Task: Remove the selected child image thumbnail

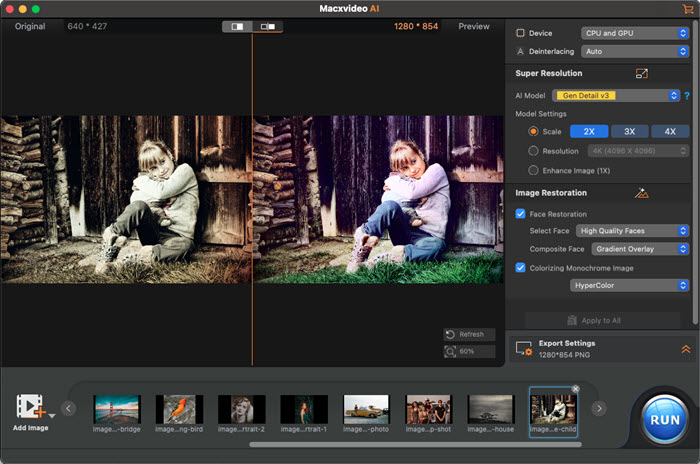Action: (x=575, y=389)
